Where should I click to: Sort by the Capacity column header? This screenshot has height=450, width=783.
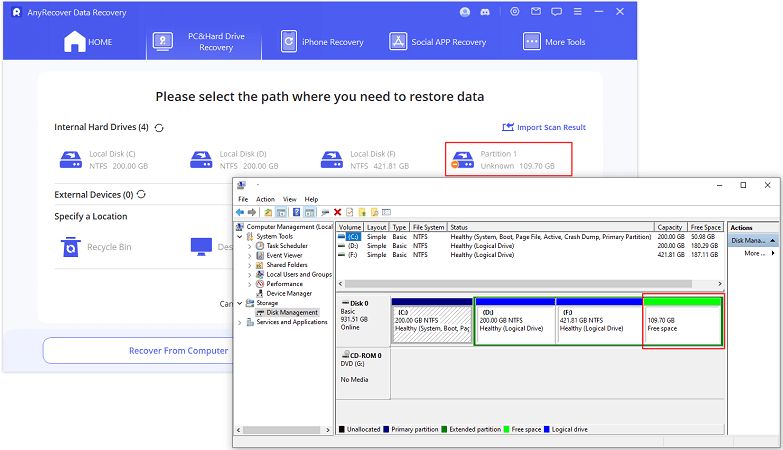click(x=670, y=227)
